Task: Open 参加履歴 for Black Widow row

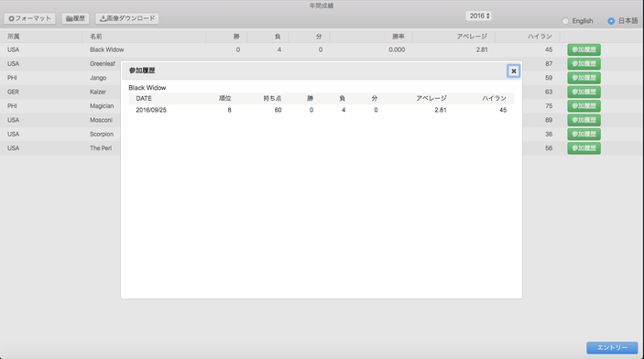Action: coord(584,49)
